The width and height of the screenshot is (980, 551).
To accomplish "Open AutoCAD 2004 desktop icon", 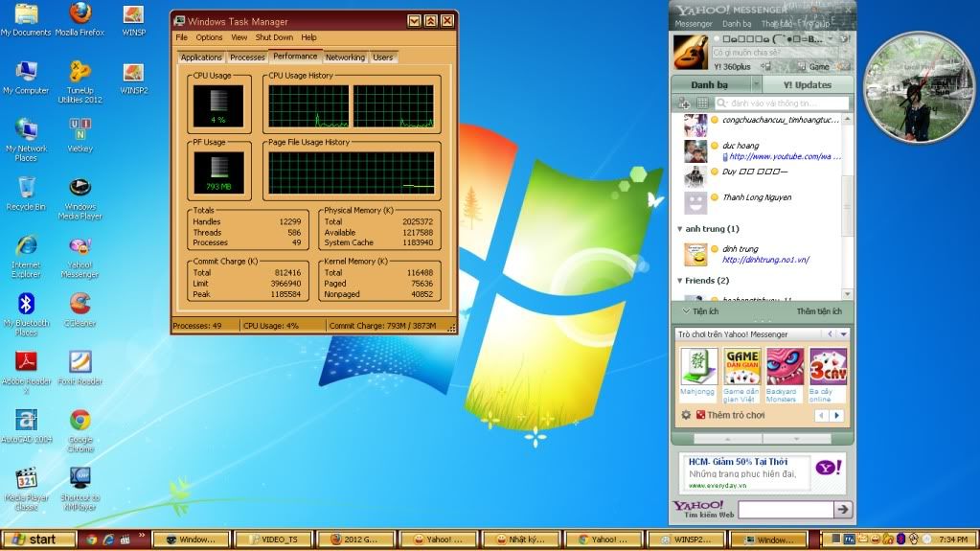I will (26, 426).
